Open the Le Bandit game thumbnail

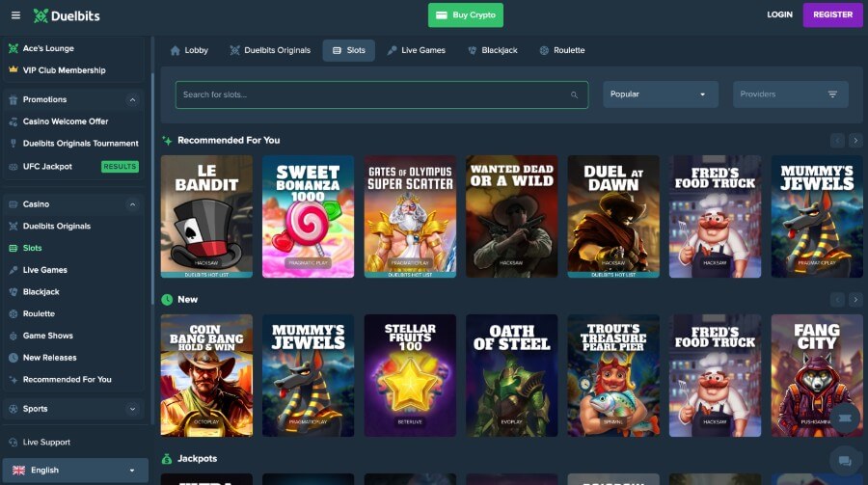pos(206,217)
